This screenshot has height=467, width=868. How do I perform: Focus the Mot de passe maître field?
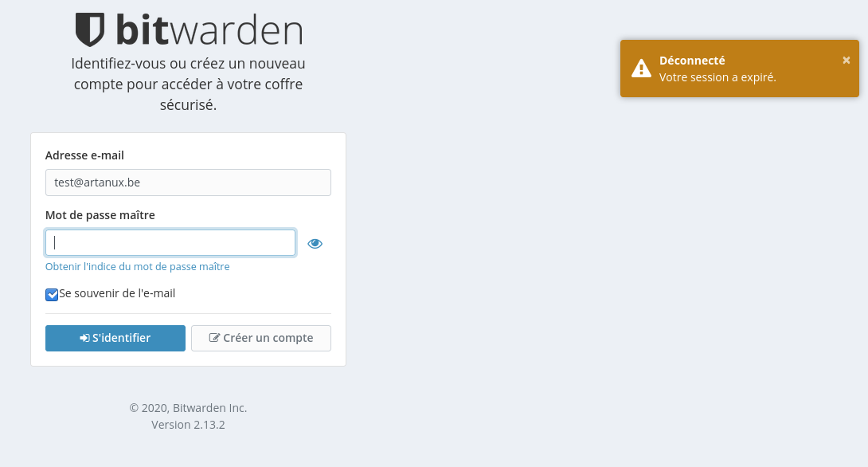coord(170,243)
